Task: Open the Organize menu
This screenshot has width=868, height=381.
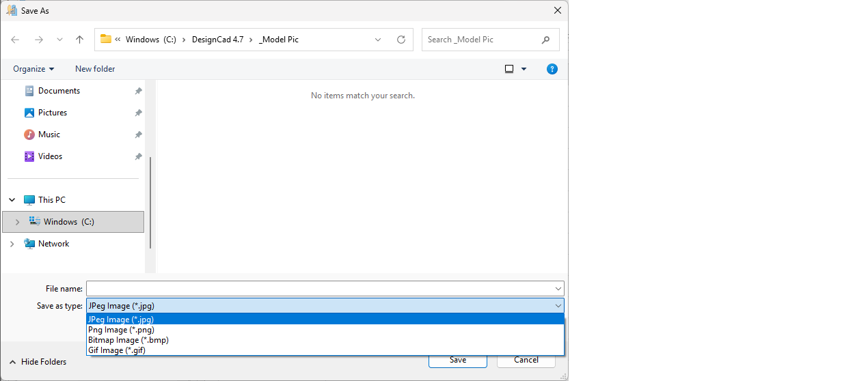Action: click(33, 69)
